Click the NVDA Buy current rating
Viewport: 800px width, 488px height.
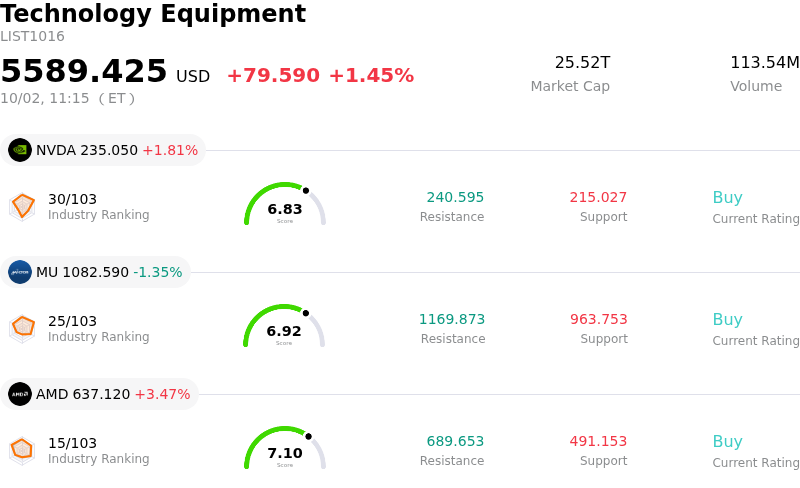[x=728, y=198]
